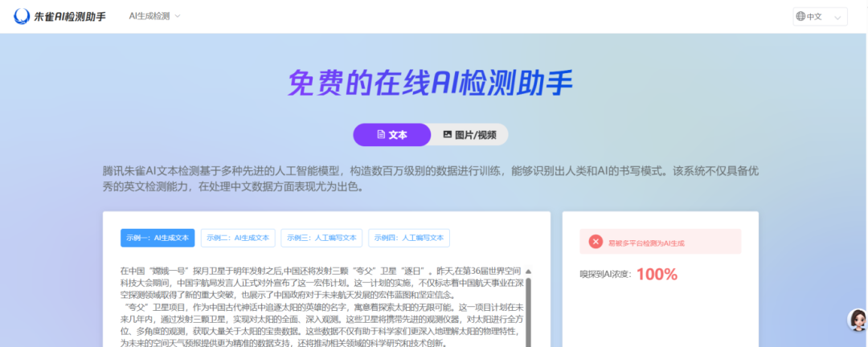Click the picture icon on 图片/视频 tab

tap(448, 135)
